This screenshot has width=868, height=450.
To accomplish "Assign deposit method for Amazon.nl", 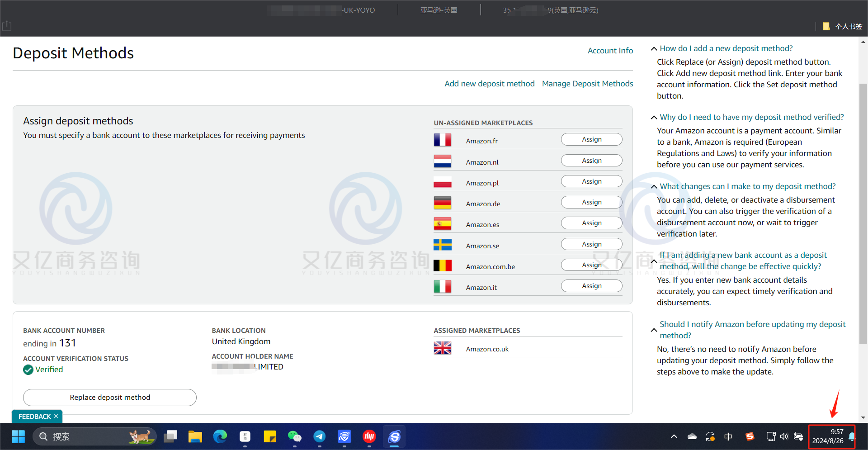I will point(591,161).
